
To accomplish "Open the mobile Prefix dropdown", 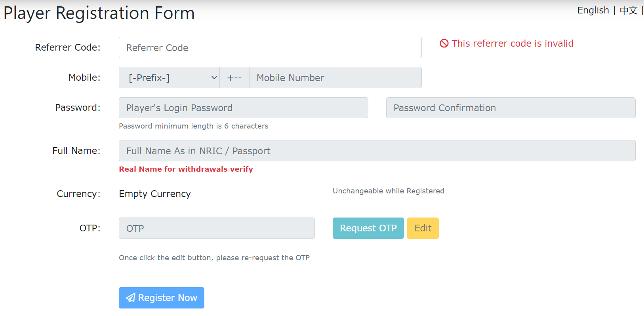I will pos(169,78).
